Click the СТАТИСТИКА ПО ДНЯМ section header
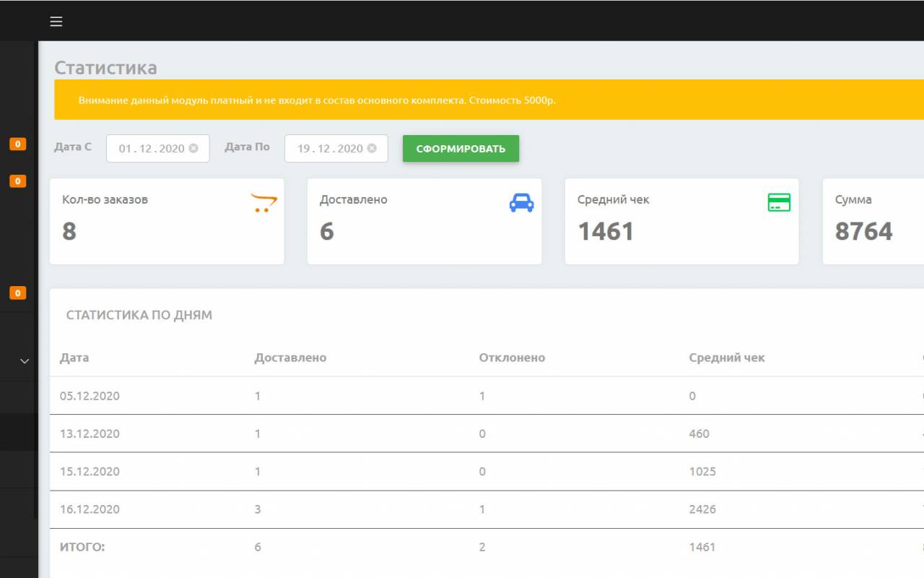Viewport: 924px width, 578px height. (x=139, y=315)
